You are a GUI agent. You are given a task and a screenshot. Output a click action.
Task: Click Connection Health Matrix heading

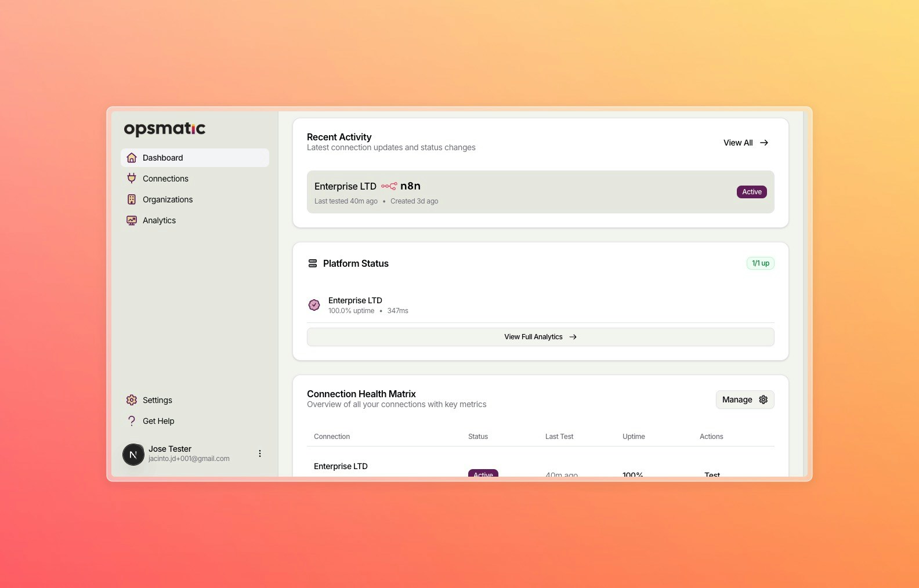coord(361,394)
